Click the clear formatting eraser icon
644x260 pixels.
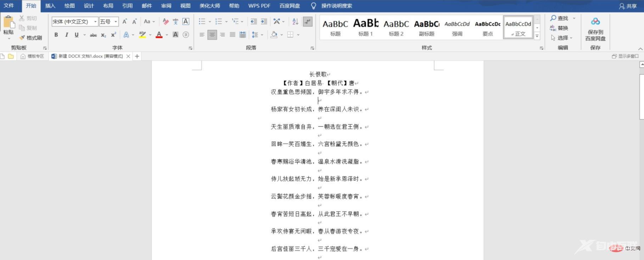166,22
